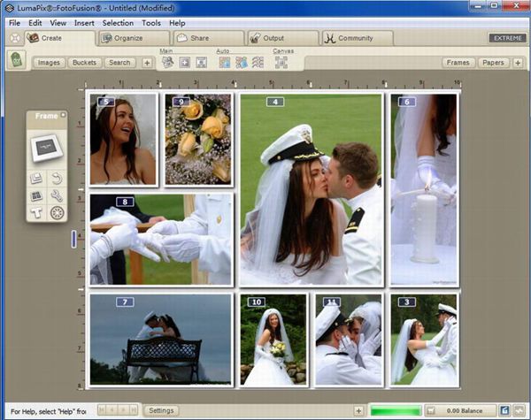Open the Edit menu
The width and height of the screenshot is (531, 420).
click(35, 23)
